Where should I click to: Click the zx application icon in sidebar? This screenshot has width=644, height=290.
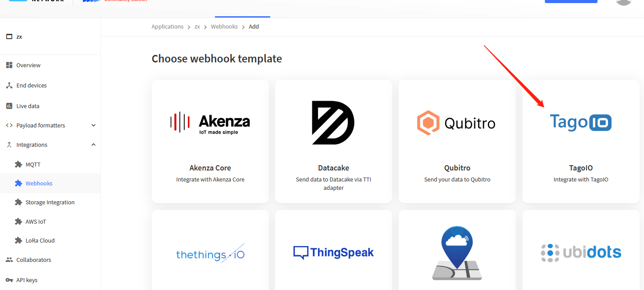9,36
